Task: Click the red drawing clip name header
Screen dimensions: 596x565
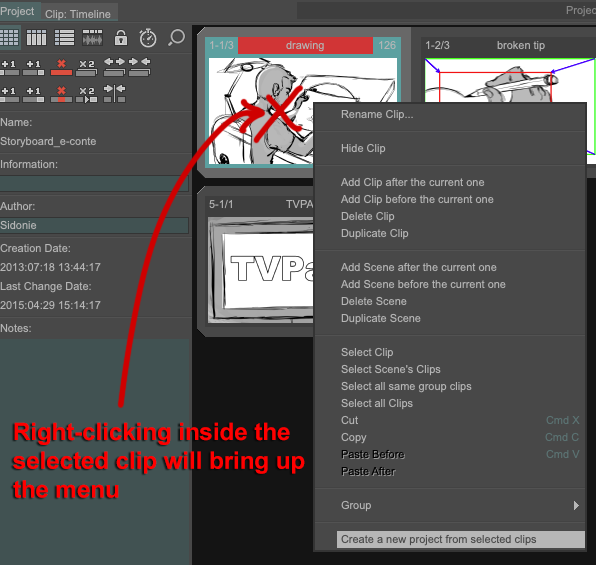Action: (x=305, y=45)
